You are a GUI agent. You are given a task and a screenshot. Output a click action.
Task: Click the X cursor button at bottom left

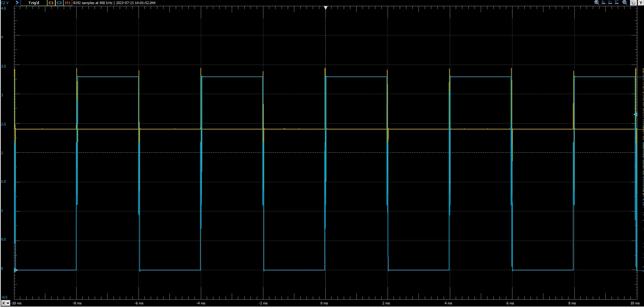click(x=3, y=303)
